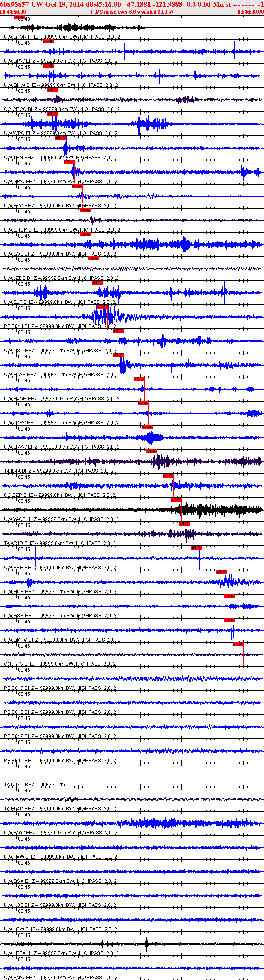Click the station label 'TA.D04D BHZ'
Screen dimensions: 264x980
[19, 785]
